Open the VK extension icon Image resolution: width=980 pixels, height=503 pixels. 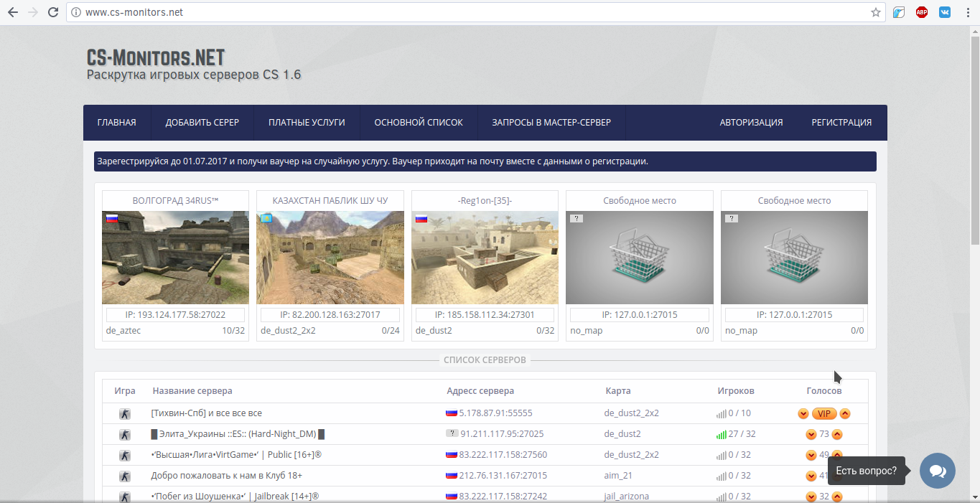point(945,12)
